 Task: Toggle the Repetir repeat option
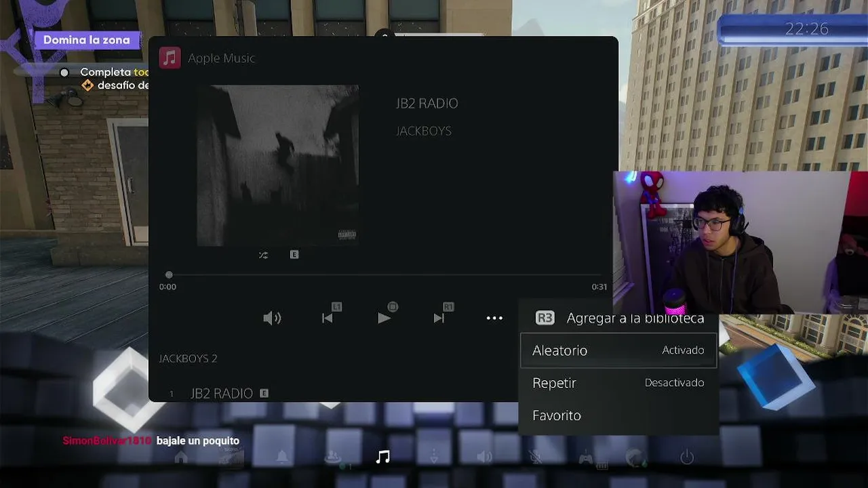618,383
